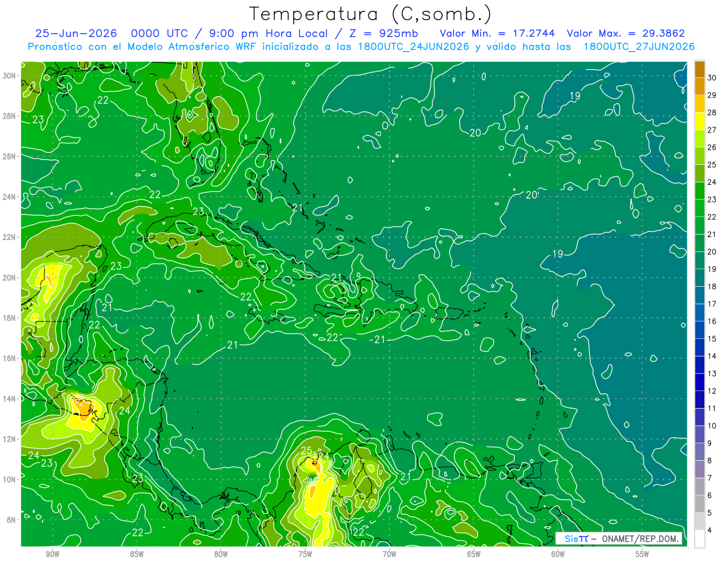728x562 pixels.
Task: Click the gray legend band between 5 and 6
Action: 699,504
